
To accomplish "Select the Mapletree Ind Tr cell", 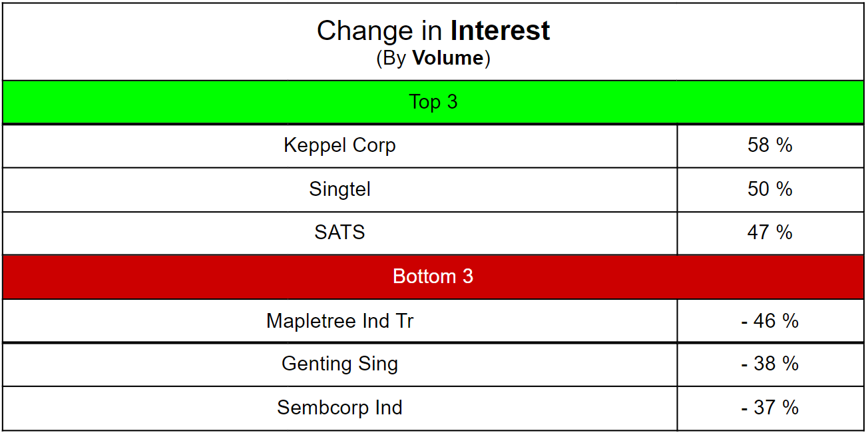I will [340, 321].
